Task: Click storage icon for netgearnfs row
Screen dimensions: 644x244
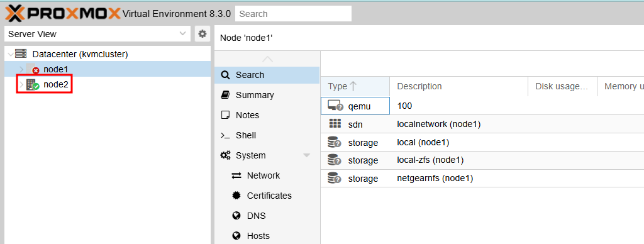Action: 335,178
